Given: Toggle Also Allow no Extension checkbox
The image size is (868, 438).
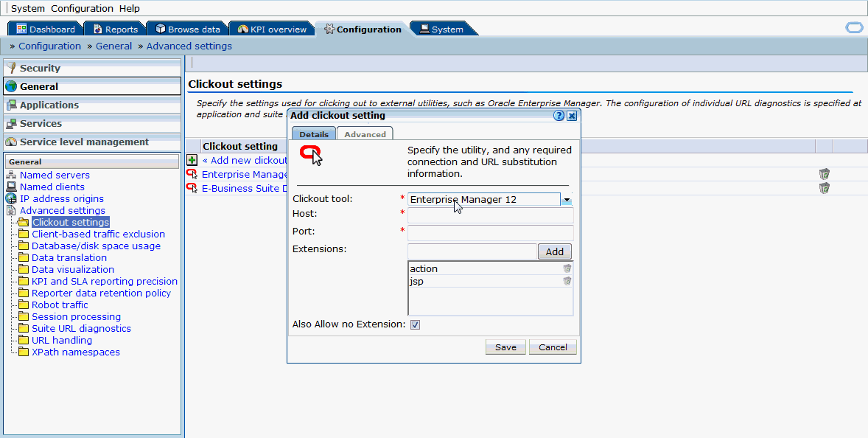Looking at the screenshot, I should (415, 325).
